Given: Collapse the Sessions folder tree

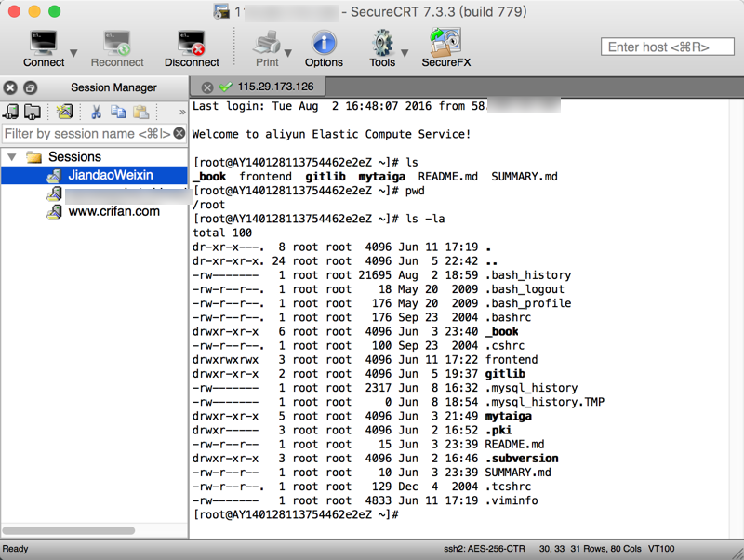Looking at the screenshot, I should coord(12,156).
